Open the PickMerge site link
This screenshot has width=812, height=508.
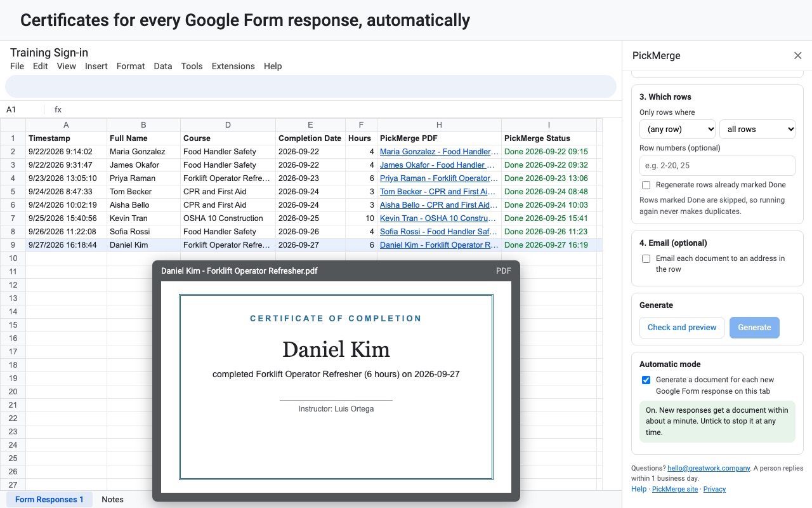click(x=675, y=489)
